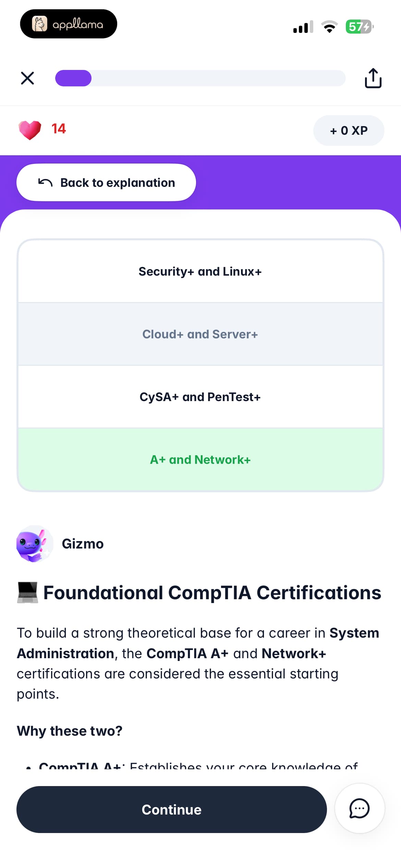This screenshot has height=868, width=401.
Task: Select the A+ and Network+ answer
Action: pos(200,459)
